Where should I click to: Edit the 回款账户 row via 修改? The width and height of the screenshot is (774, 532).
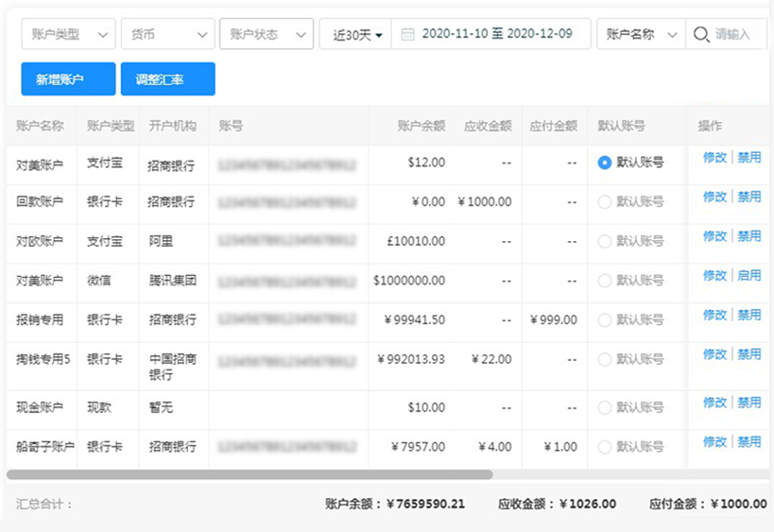coord(714,197)
